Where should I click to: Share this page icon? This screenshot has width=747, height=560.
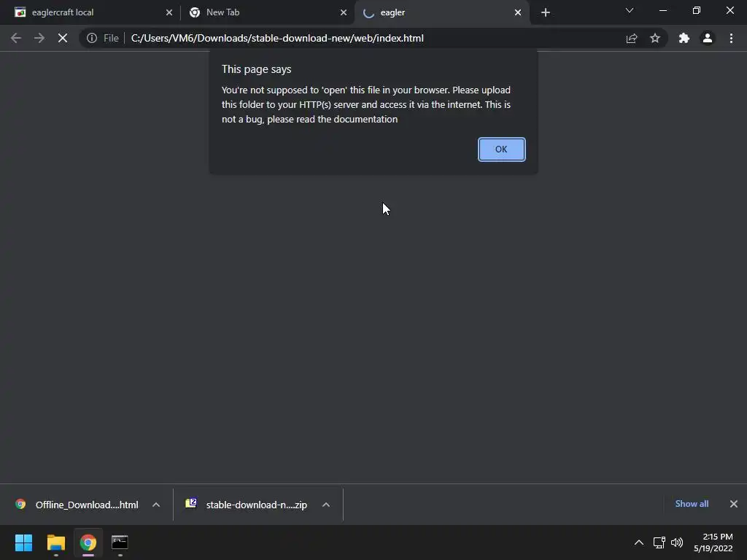coord(632,38)
